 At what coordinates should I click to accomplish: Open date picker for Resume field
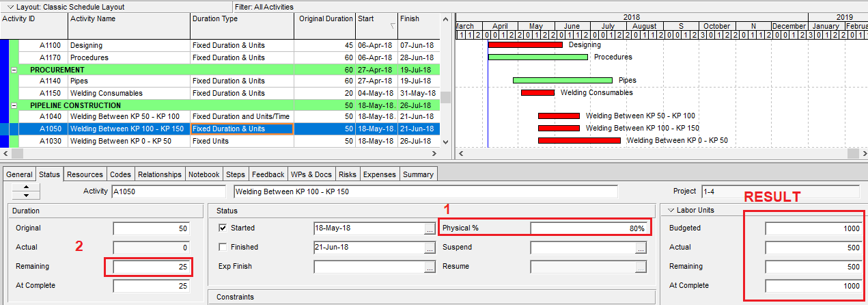click(x=640, y=267)
